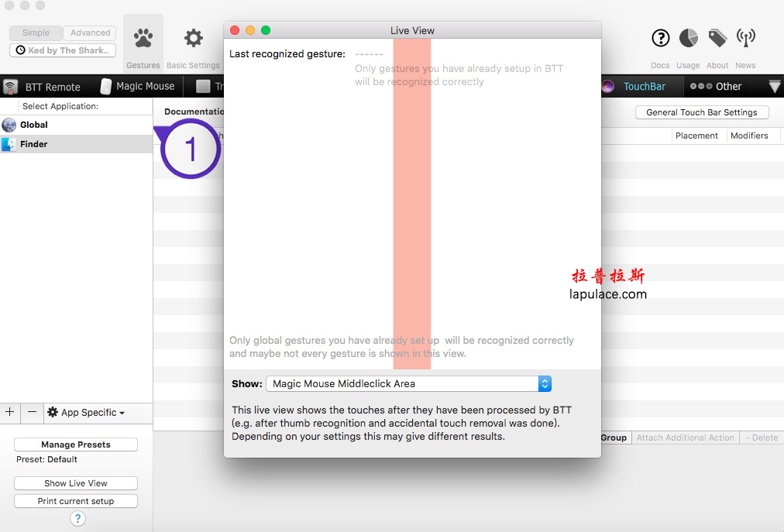Click the TouchBar purple circle icon

coord(607,87)
